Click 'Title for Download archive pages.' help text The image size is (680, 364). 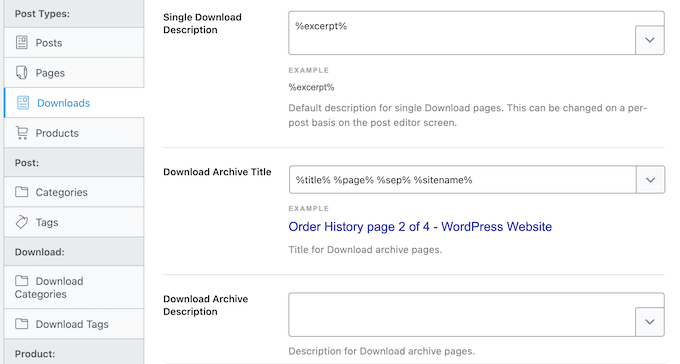point(365,250)
